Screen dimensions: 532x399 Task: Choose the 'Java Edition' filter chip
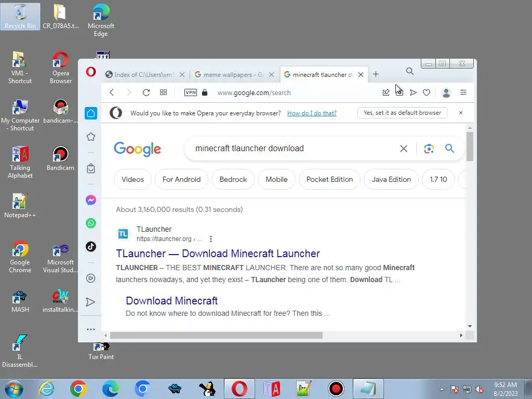(x=391, y=179)
